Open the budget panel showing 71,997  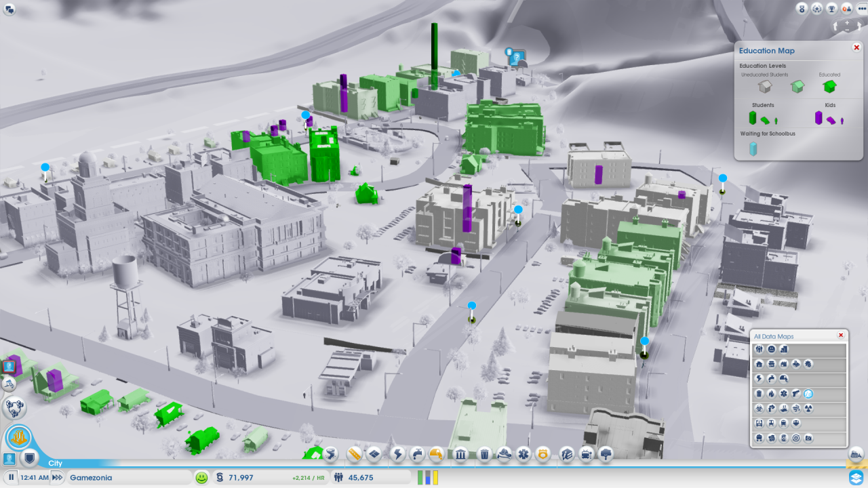coord(271,478)
